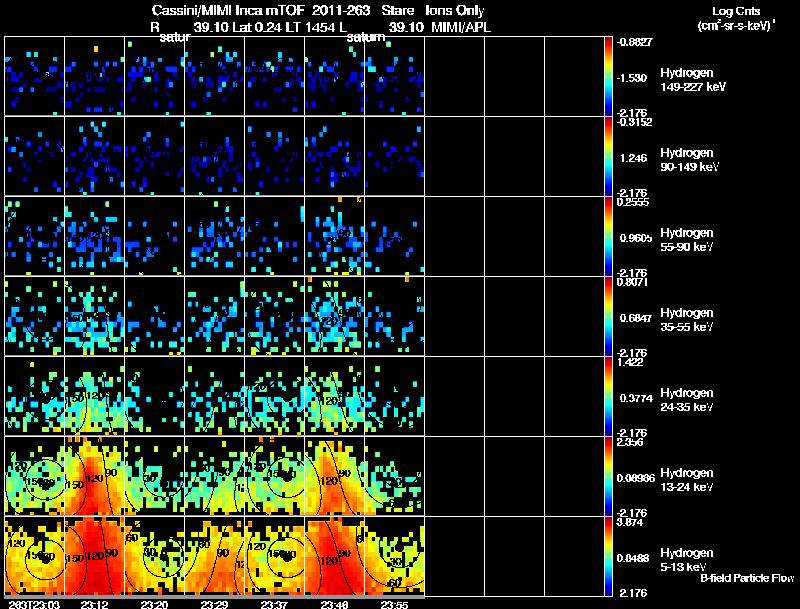Click the 'B-field Particle Flow' caption
The width and height of the screenshot is (800, 609).
[747, 578]
